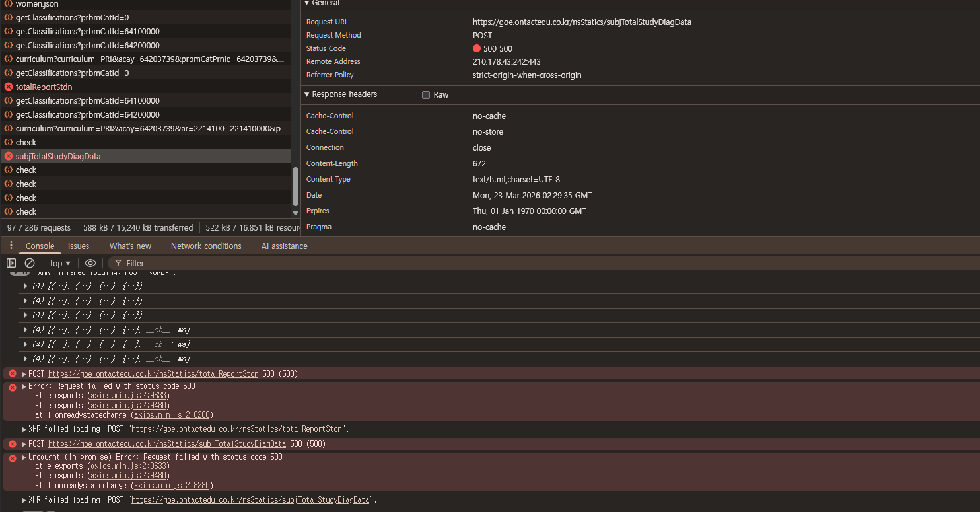Switch to the Issues tab

click(79, 246)
